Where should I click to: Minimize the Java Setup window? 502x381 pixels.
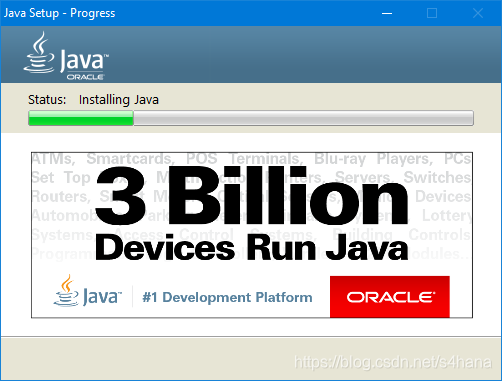387,13
